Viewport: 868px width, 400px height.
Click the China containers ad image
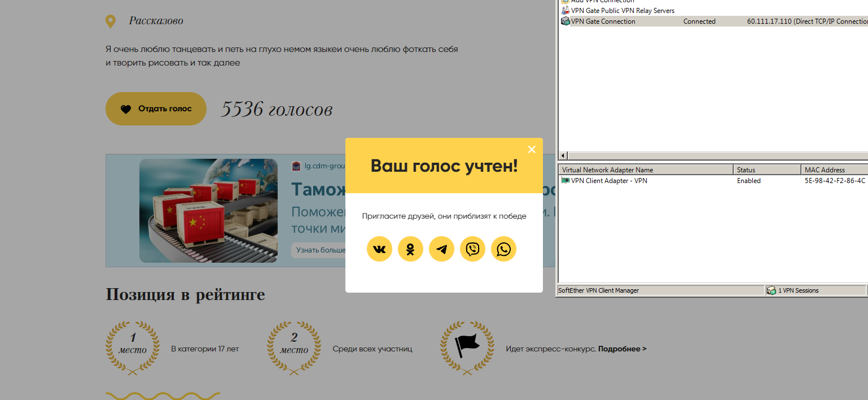208,210
